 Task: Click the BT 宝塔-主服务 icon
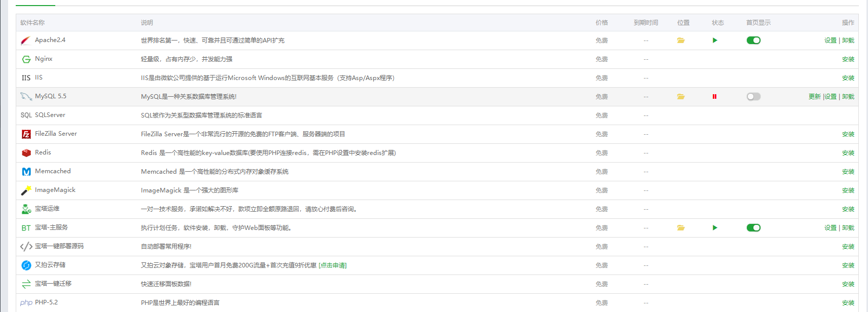pyautogui.click(x=26, y=228)
